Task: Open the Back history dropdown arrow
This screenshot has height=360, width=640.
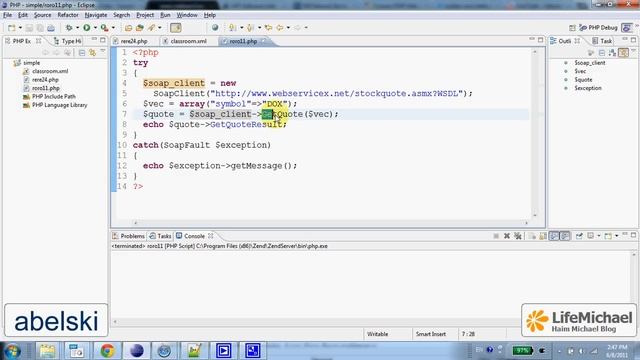Action: 288,28
